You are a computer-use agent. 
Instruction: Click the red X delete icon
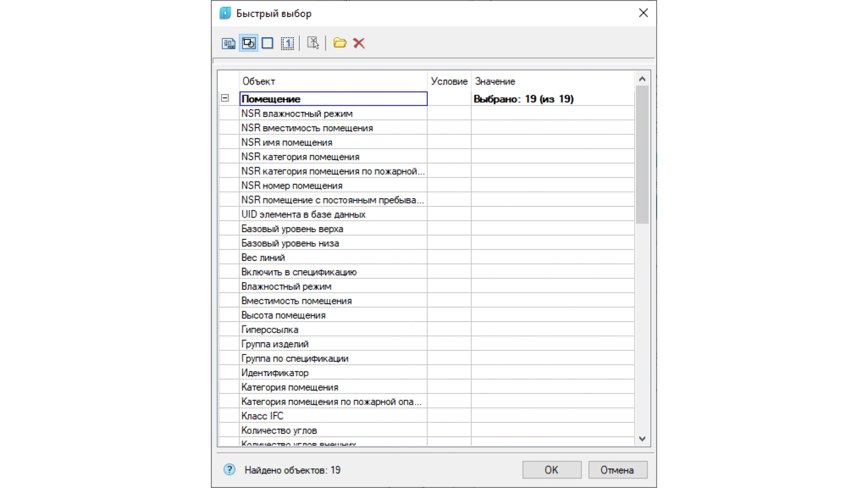359,43
